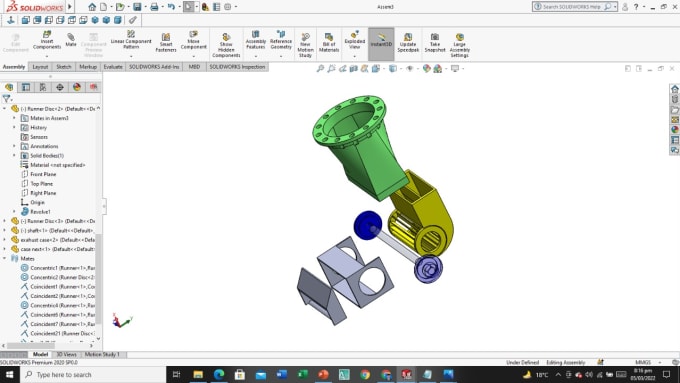The width and height of the screenshot is (680, 383).
Task: Switch to the Assembly tab
Action: pyautogui.click(x=14, y=67)
